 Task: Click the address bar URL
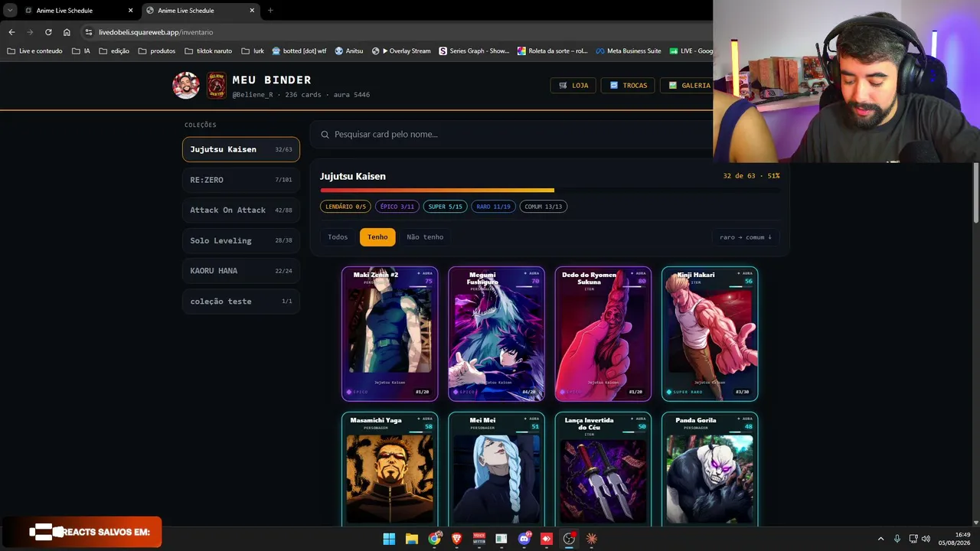[x=155, y=32]
